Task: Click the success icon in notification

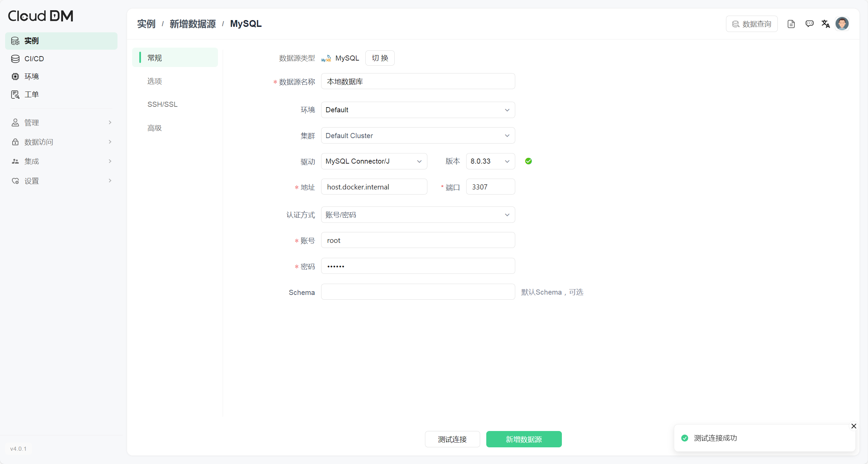Action: [x=685, y=438]
